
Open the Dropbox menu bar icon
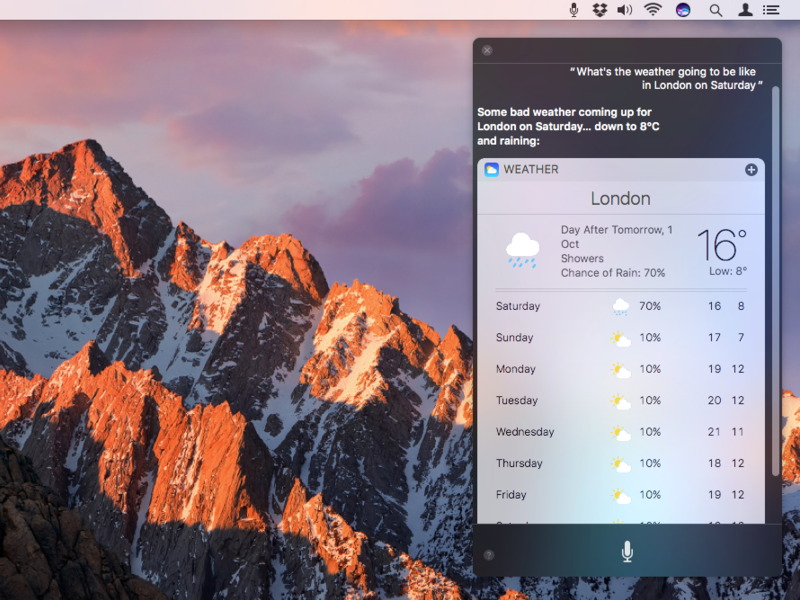point(600,10)
